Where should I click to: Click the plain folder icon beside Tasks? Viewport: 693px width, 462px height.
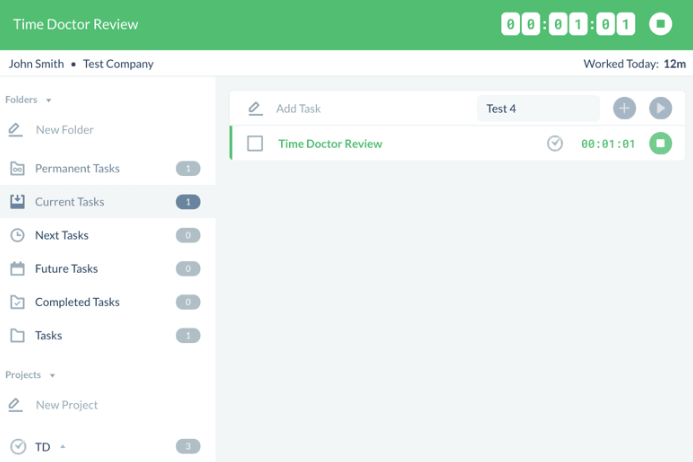(17, 336)
